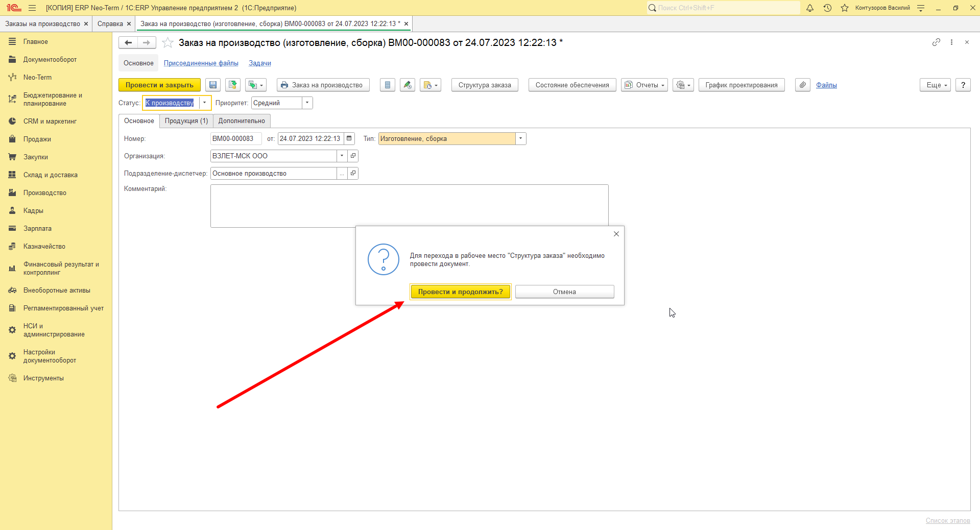Click the save (diskette) icon in toolbar
980x530 pixels.
pos(213,85)
